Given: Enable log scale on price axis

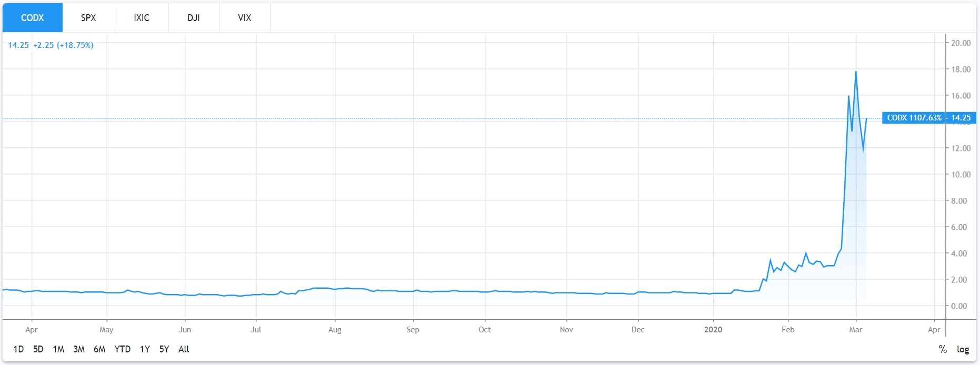Looking at the screenshot, I should (963, 349).
